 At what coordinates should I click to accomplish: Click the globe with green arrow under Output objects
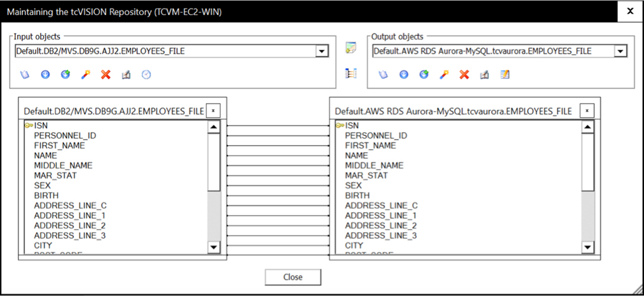(x=424, y=74)
